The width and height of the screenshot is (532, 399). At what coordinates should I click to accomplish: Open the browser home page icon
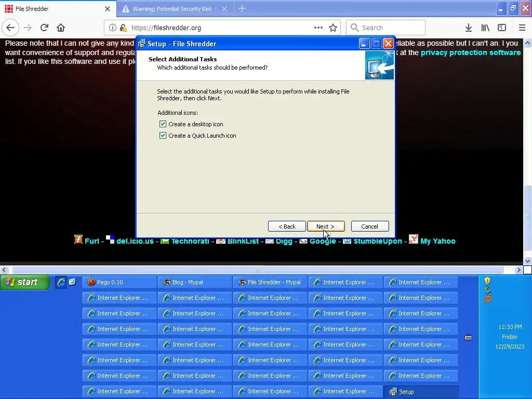click(x=61, y=28)
